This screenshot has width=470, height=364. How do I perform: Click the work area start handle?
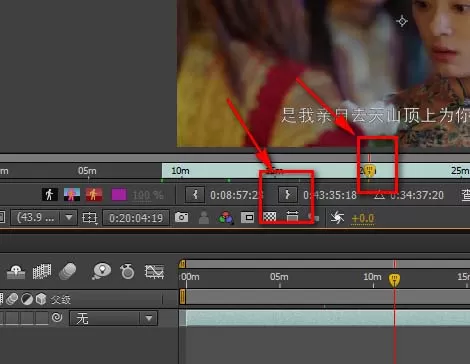click(182, 297)
